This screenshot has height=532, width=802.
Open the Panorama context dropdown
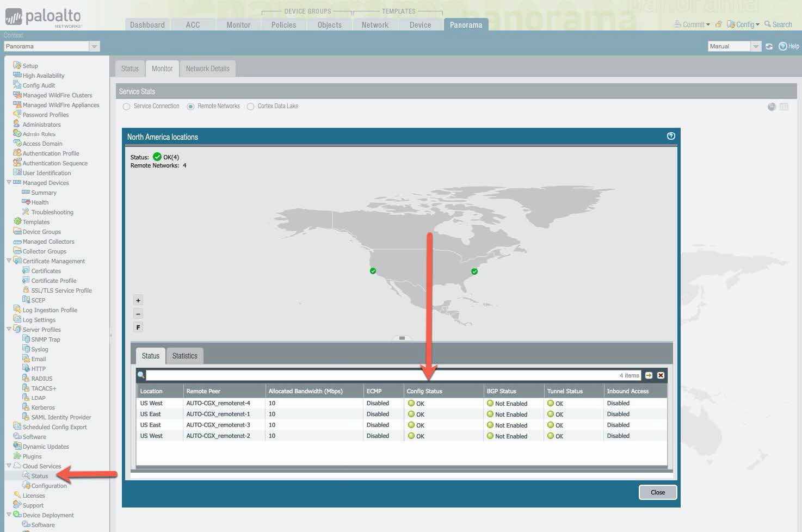(94, 47)
